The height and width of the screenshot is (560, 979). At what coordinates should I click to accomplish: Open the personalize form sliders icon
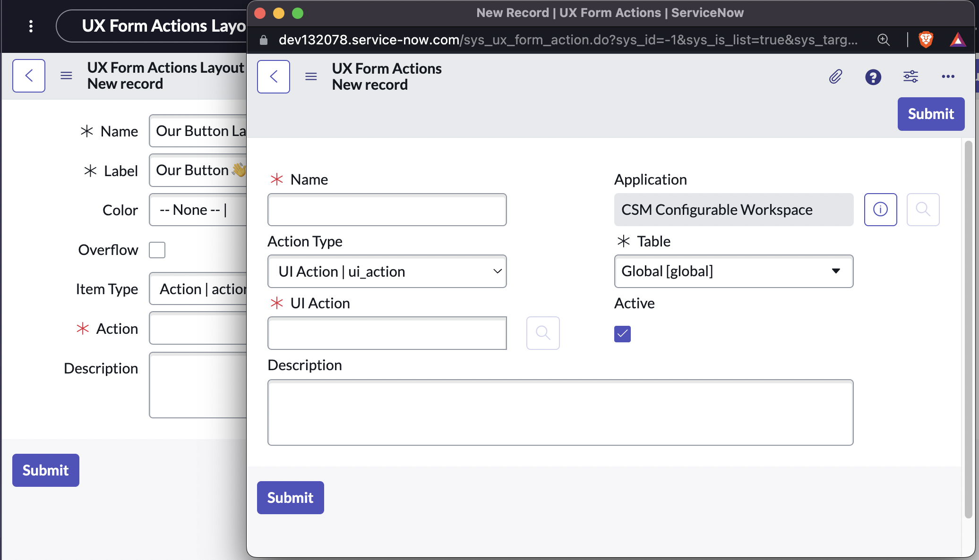910,76
